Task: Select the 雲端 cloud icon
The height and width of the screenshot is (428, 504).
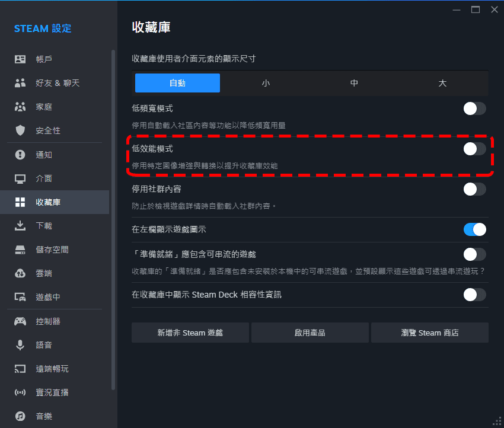Action: (21, 273)
